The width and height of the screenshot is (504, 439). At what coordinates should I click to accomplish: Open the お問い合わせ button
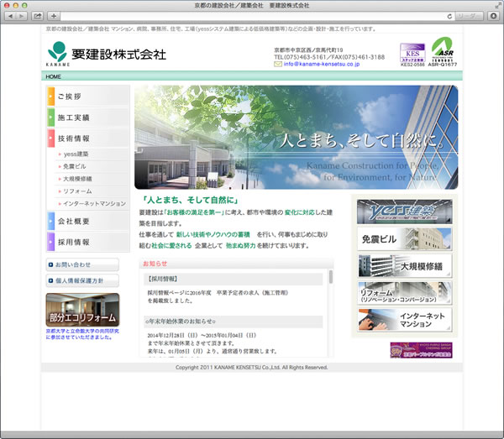(82, 264)
